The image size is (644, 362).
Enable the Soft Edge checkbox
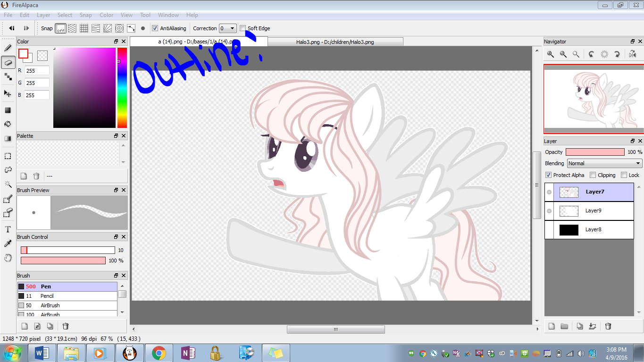(x=243, y=28)
